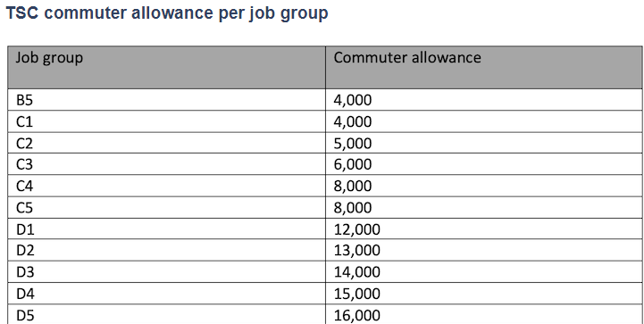Click the D4 job group cell

(x=166, y=293)
